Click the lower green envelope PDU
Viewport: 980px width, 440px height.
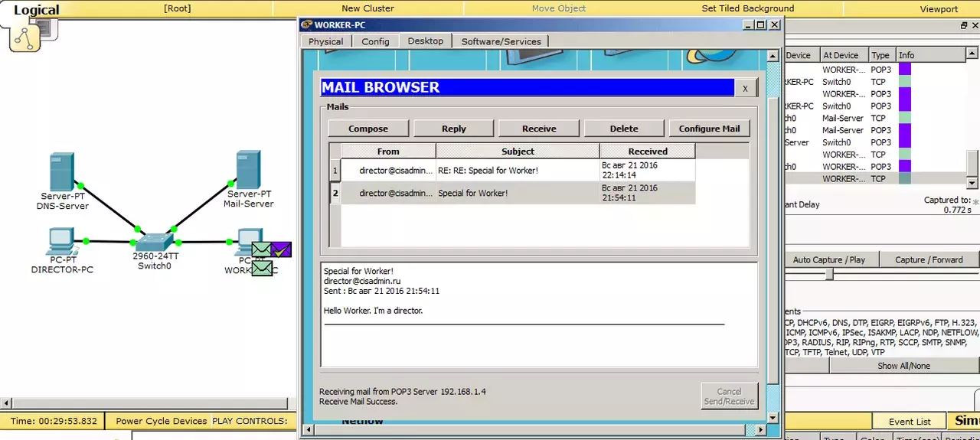tap(263, 269)
